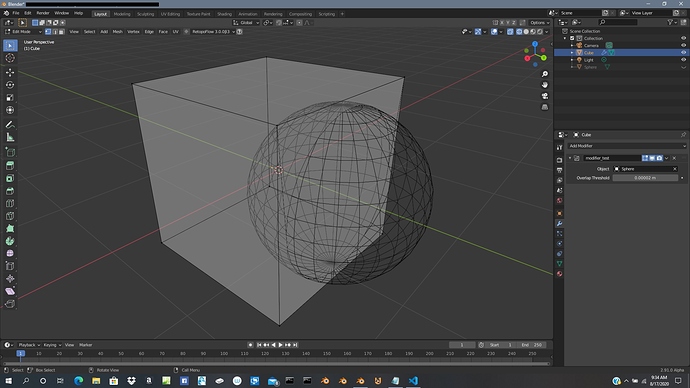Image resolution: width=690 pixels, height=388 pixels.
Task: Hide the Collection via eye icon
Action: [683, 38]
